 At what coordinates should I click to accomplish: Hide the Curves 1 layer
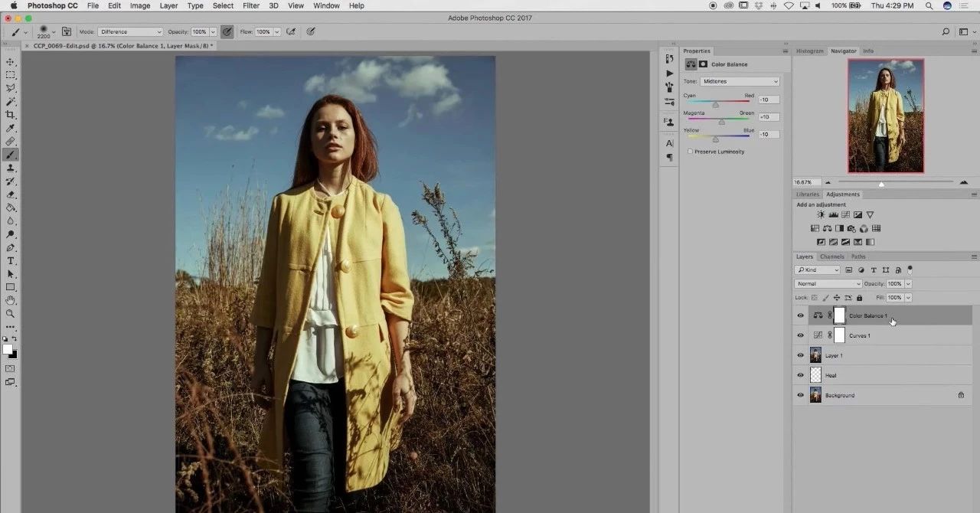801,335
